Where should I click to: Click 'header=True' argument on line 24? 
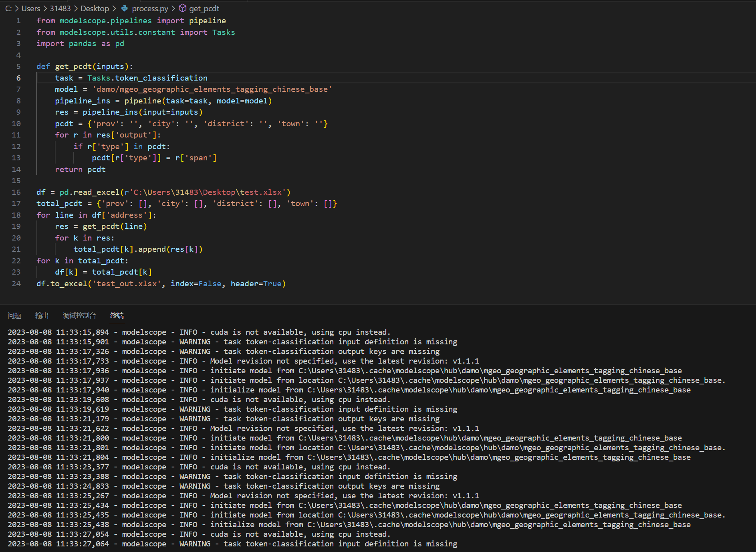pyautogui.click(x=256, y=284)
